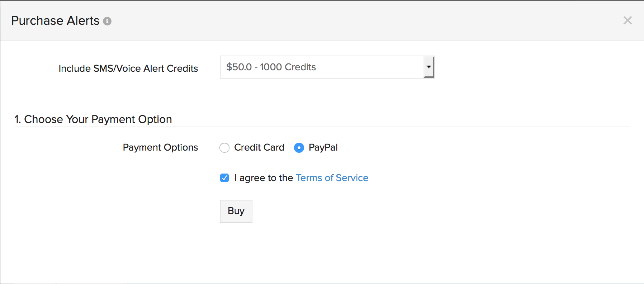Open the Terms of Service link
The width and height of the screenshot is (644, 284).
tap(332, 177)
